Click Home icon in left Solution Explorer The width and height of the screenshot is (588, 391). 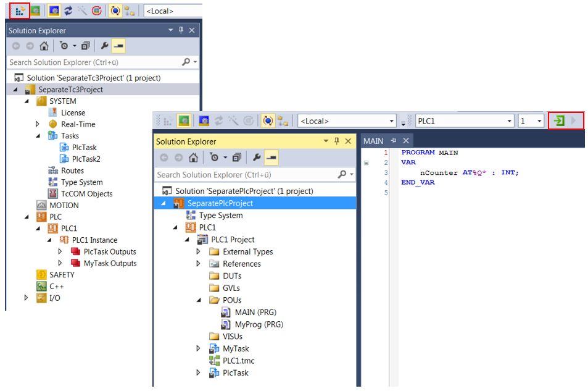(44, 46)
